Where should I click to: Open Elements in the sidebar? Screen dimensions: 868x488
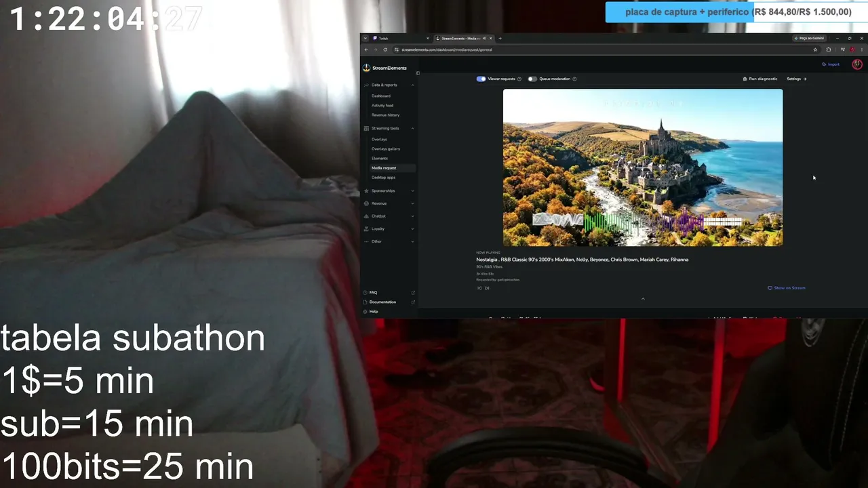pos(380,158)
